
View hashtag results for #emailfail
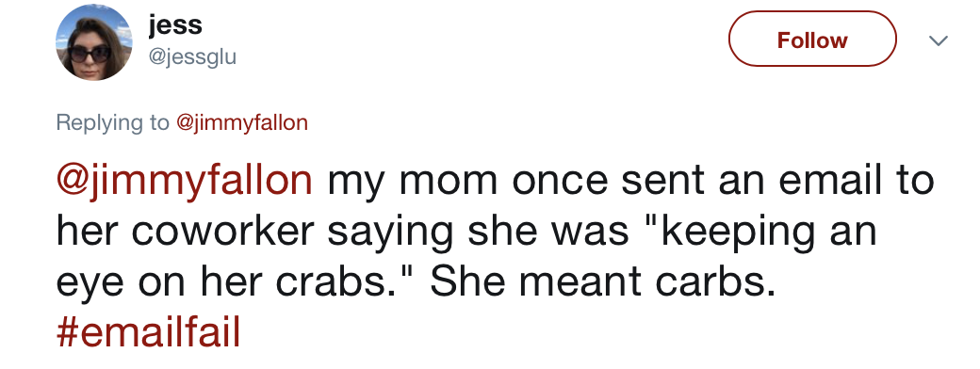coord(149,333)
